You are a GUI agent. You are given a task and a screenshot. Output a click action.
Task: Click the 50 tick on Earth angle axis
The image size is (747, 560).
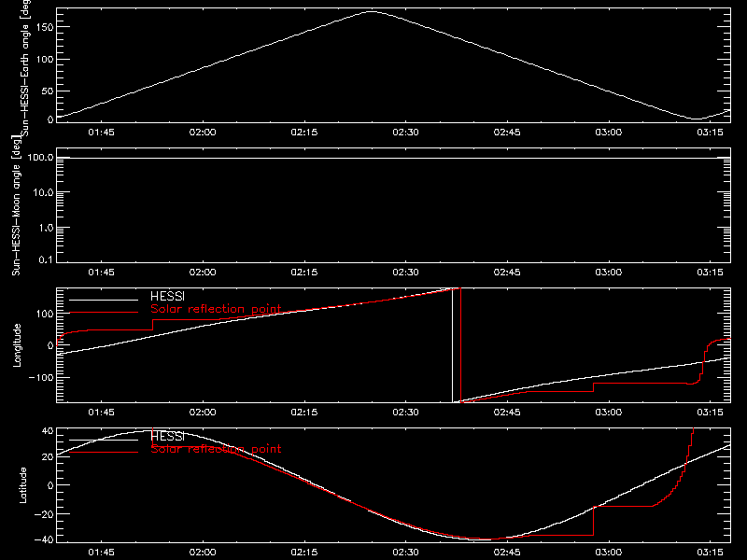tap(48, 91)
